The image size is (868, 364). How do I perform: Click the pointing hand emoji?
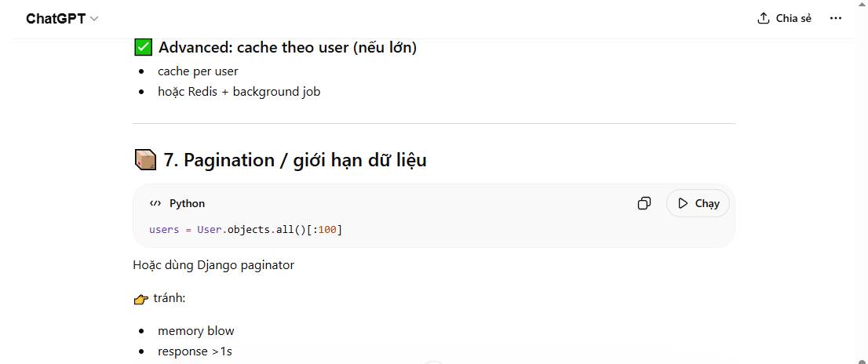pos(141,299)
